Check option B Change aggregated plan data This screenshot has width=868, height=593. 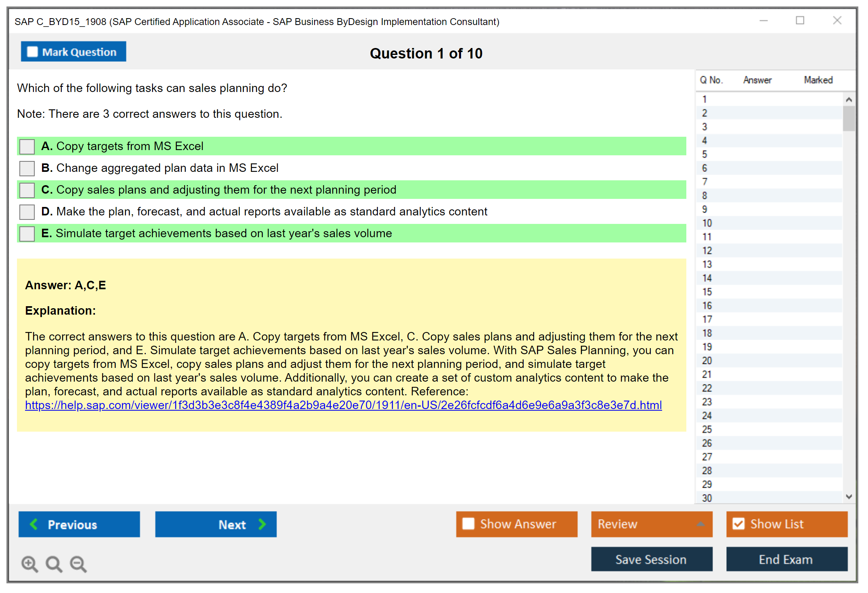(27, 168)
